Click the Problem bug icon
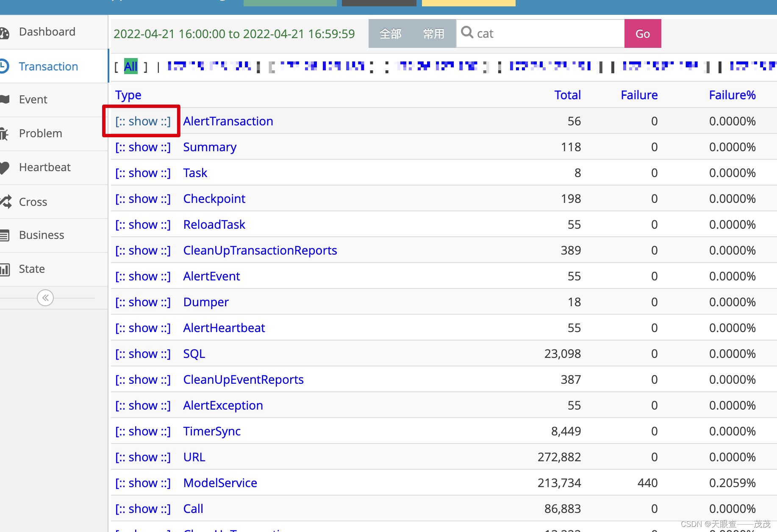Image resolution: width=777 pixels, height=532 pixels. [x=4, y=134]
